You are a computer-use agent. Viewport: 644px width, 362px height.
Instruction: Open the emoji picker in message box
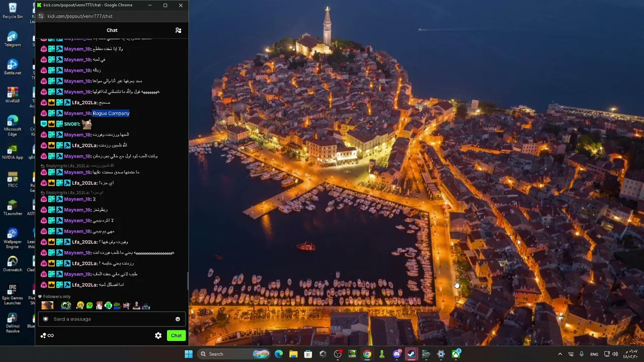[178, 319]
